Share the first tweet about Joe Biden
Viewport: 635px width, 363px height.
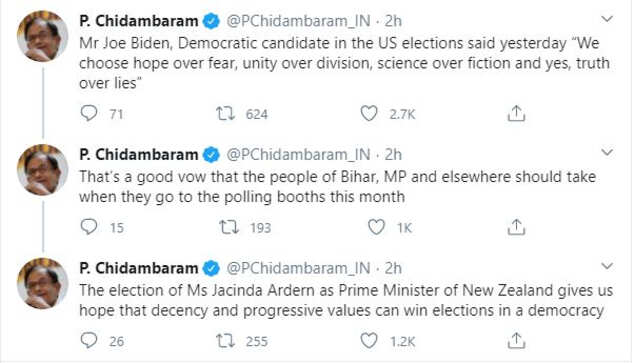(516, 113)
